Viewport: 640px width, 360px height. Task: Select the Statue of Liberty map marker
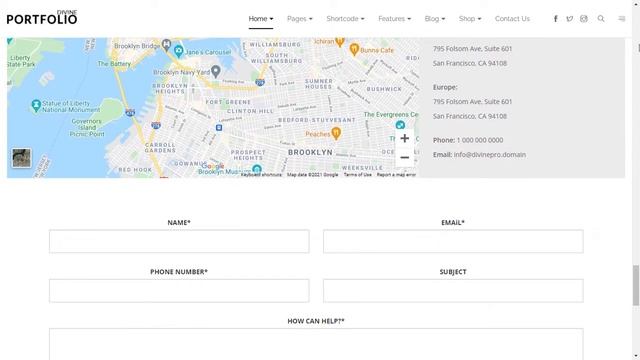pos(36,106)
